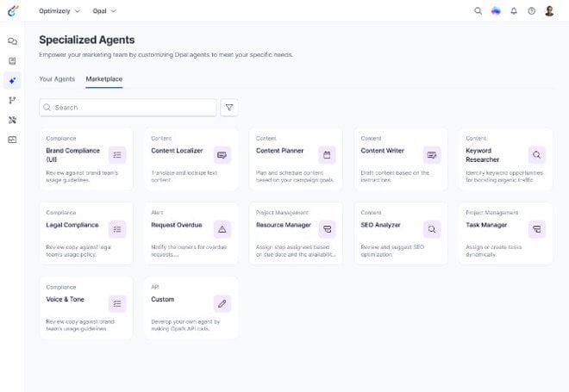
Task: Expand the Opal dropdown menu
Action: 104,11
